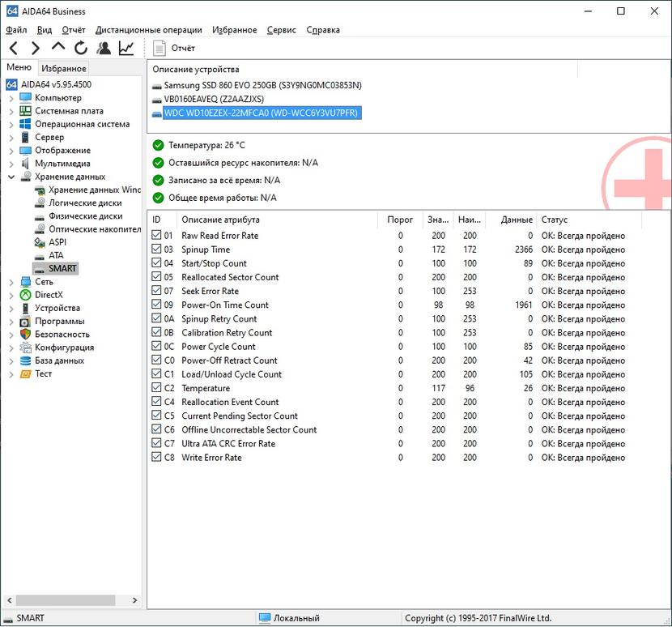
Task: Refresh the page using the circular arrow icon
Action: [x=81, y=48]
